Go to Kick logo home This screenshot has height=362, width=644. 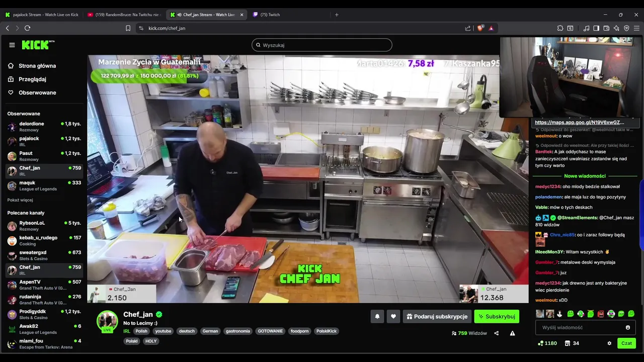pos(38,45)
